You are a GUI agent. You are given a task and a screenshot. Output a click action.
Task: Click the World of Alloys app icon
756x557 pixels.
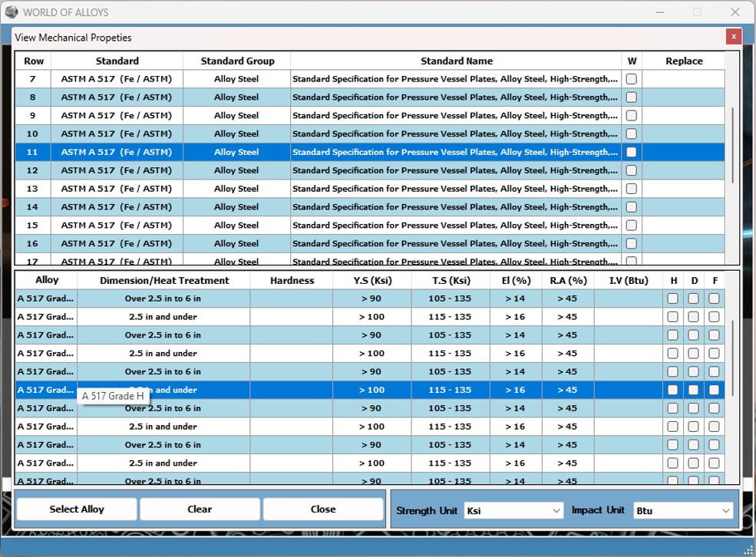coord(12,12)
